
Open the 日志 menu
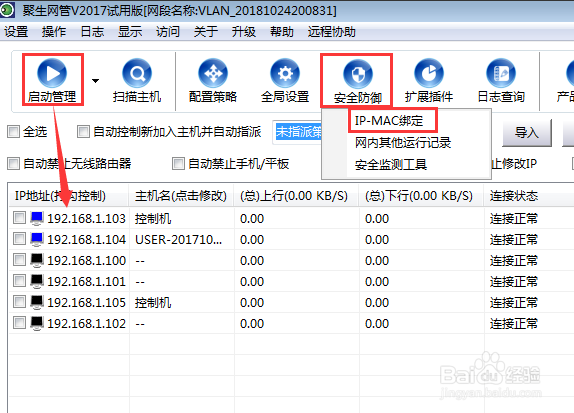pyautogui.click(x=92, y=32)
